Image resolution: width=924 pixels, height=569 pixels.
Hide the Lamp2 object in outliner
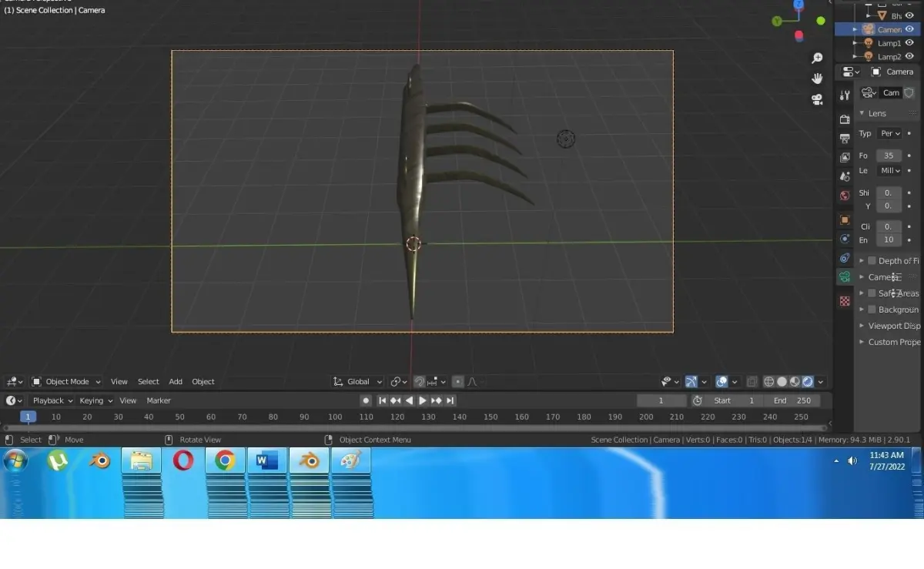point(909,56)
